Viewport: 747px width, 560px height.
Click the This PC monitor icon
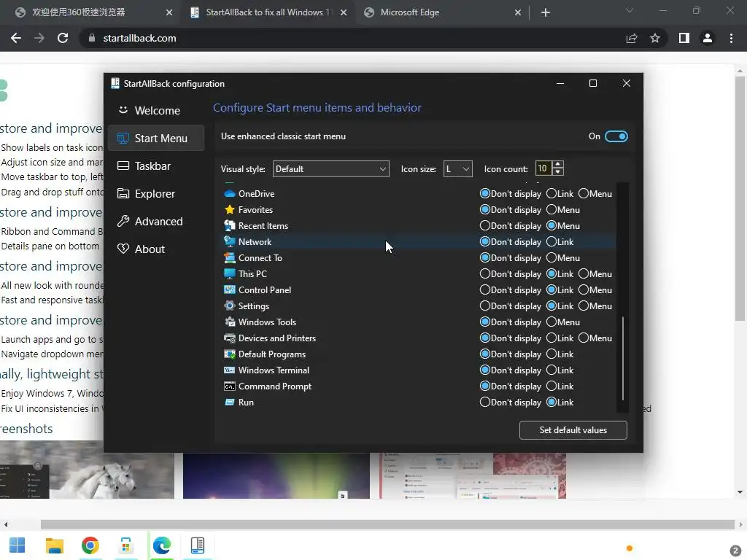click(230, 274)
